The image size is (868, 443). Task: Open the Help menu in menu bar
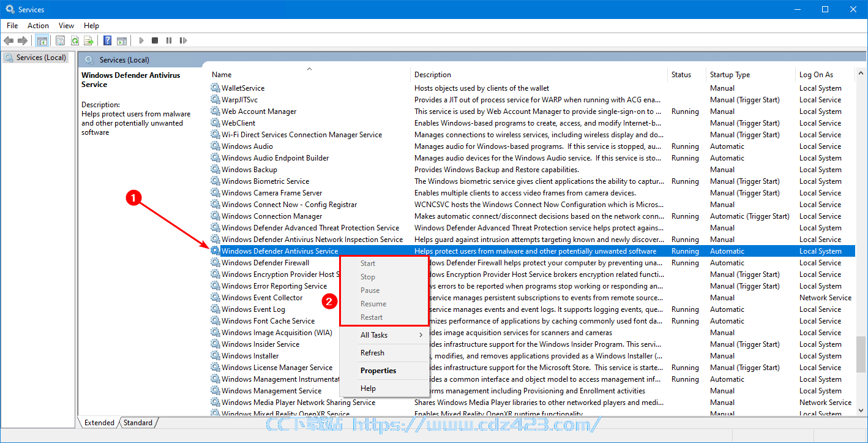tap(91, 26)
